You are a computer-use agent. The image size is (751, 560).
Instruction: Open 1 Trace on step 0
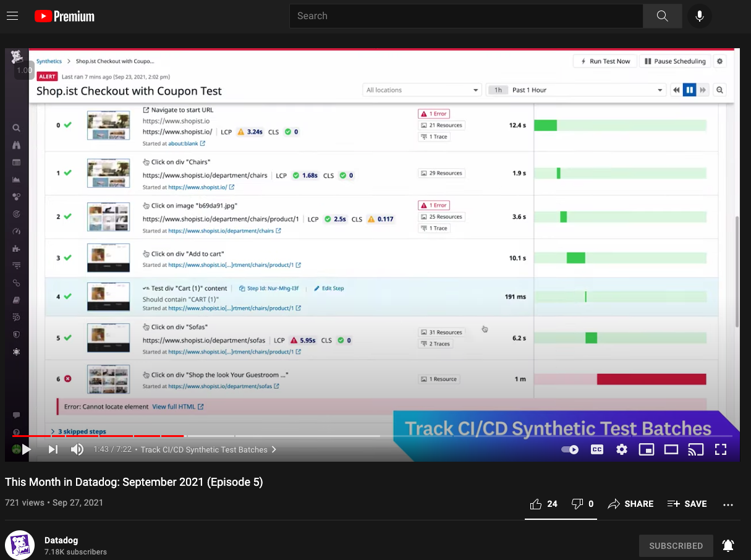[x=435, y=137]
